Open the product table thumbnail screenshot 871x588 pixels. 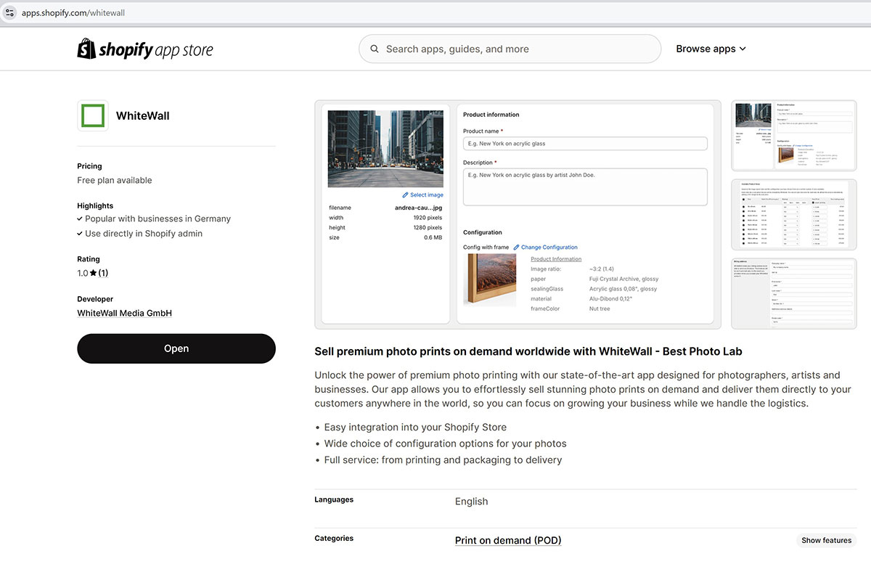click(x=794, y=216)
